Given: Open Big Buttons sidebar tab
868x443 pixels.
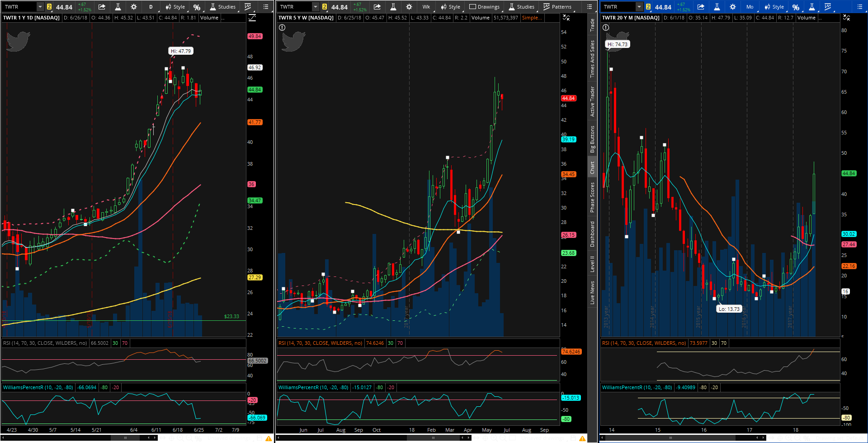Looking at the screenshot, I should tap(592, 139).
